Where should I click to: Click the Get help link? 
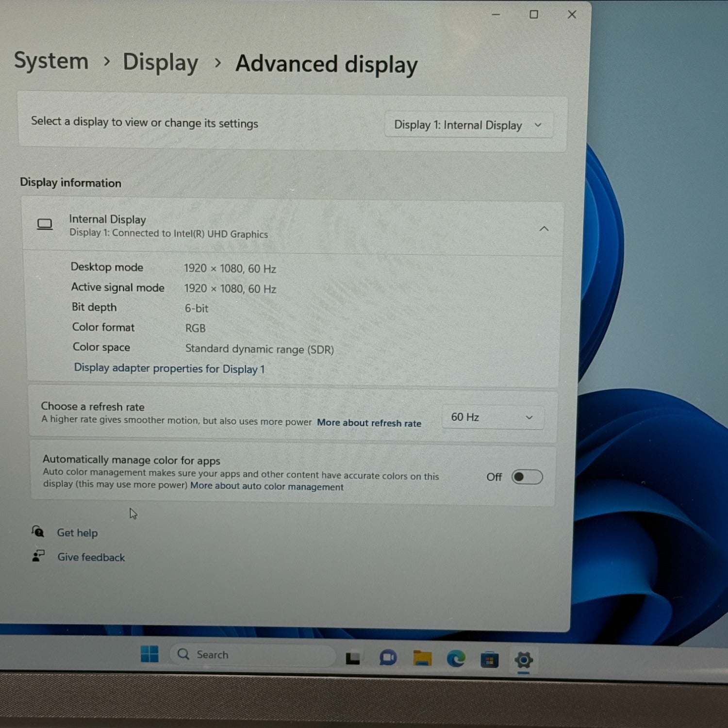tap(77, 533)
